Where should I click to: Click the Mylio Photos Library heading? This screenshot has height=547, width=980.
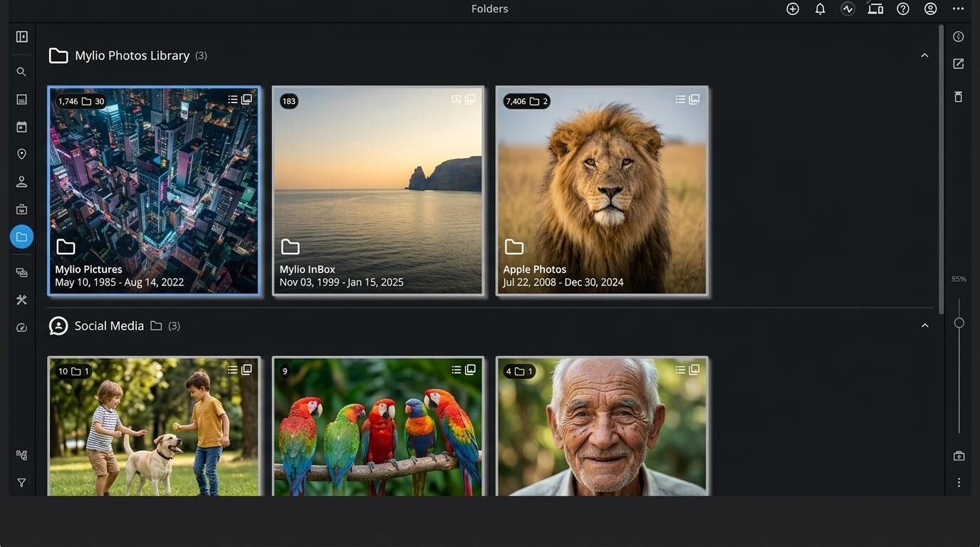point(132,56)
